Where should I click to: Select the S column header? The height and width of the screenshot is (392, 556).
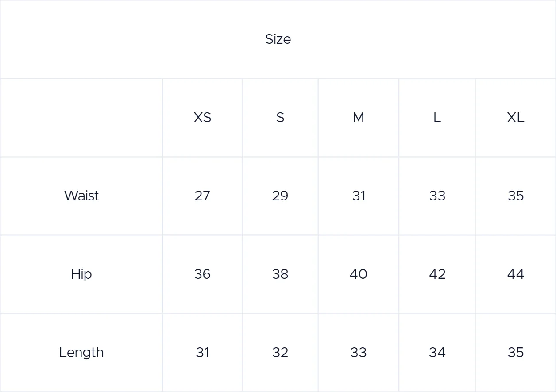tap(280, 118)
